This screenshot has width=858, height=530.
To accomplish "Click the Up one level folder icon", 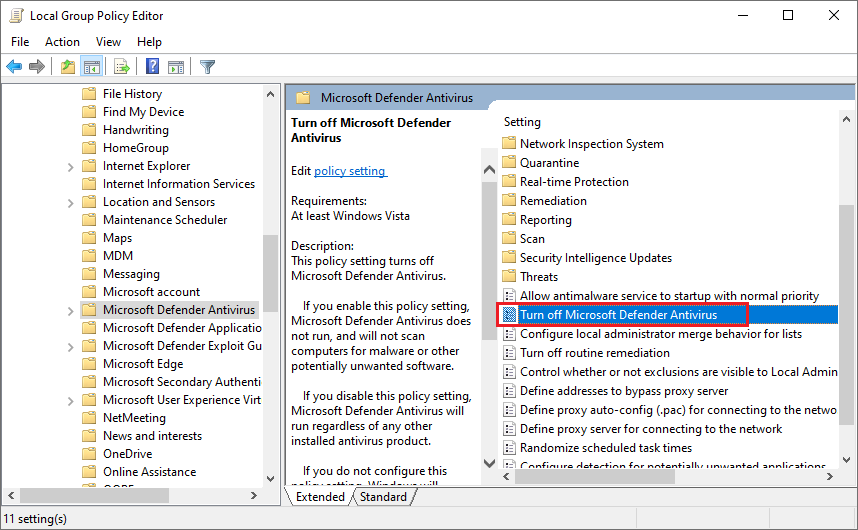I will click(68, 67).
